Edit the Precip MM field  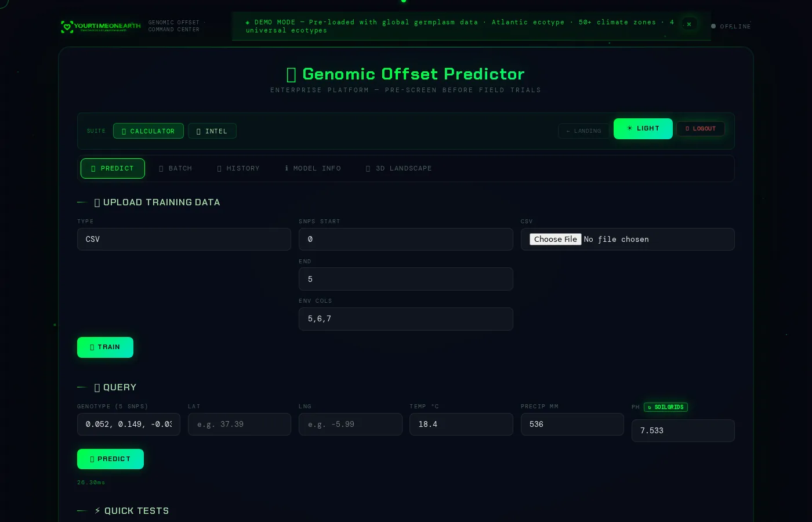(x=572, y=425)
